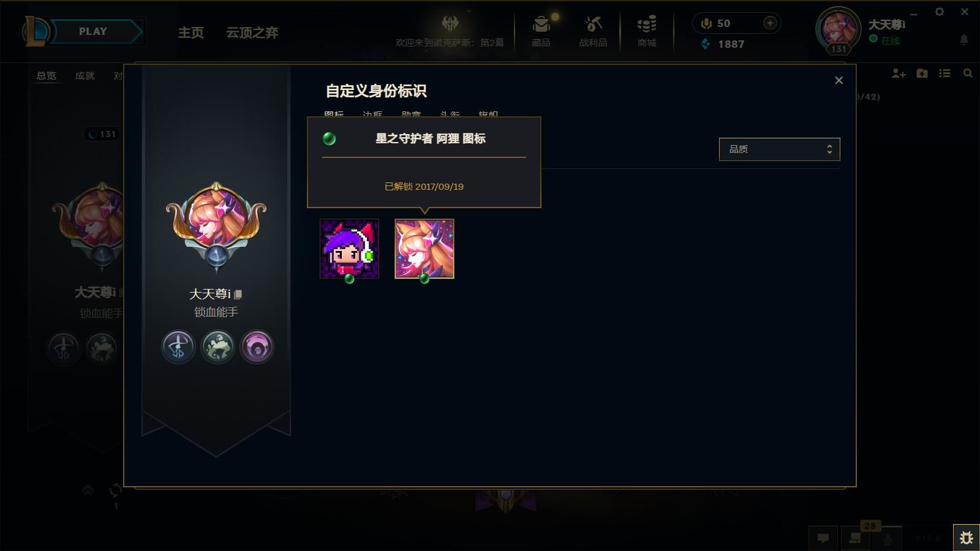Click the notification bell icon
Image resolution: width=980 pixels, height=551 pixels.
pos(963,40)
